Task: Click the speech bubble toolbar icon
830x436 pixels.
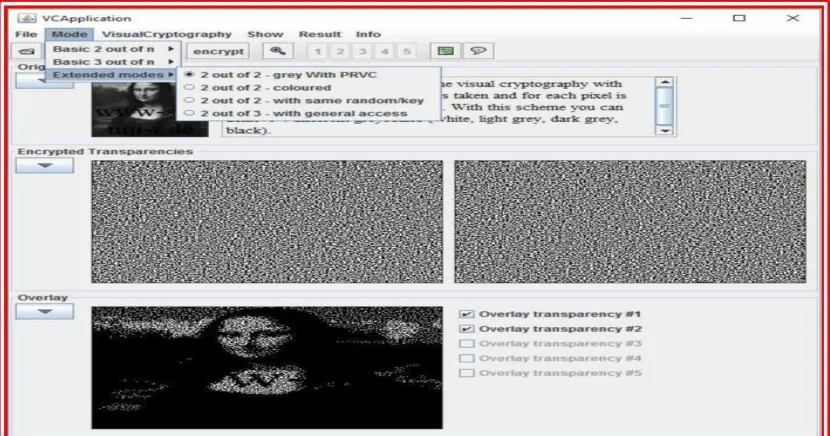Action: click(479, 51)
